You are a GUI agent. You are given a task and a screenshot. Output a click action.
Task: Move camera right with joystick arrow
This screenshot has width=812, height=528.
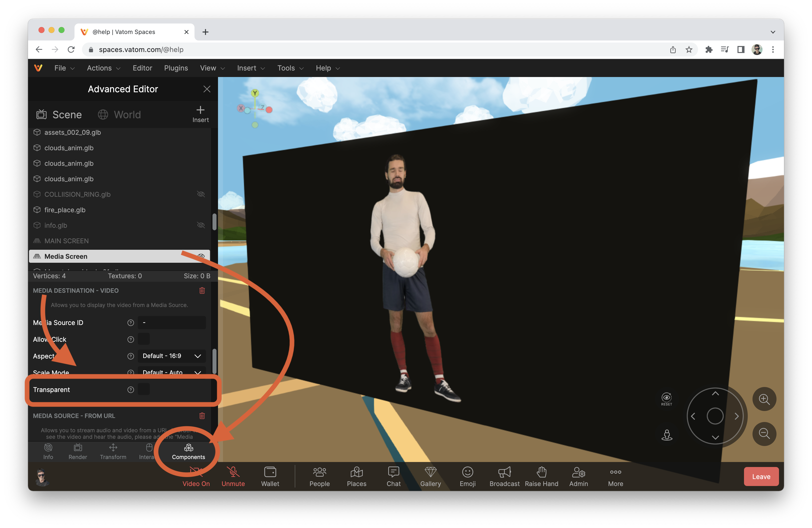pos(736,416)
